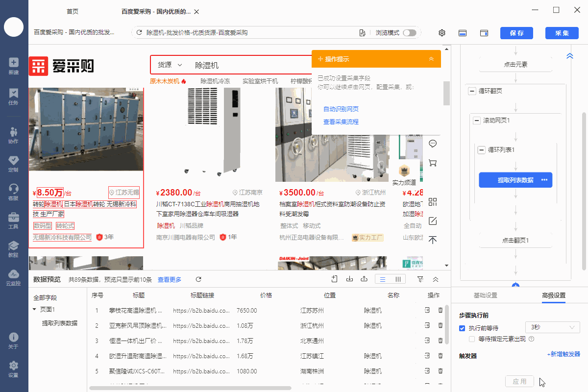Close the 百度爱采购 tab
Viewport: 588px width, 392px height.
coord(196,11)
